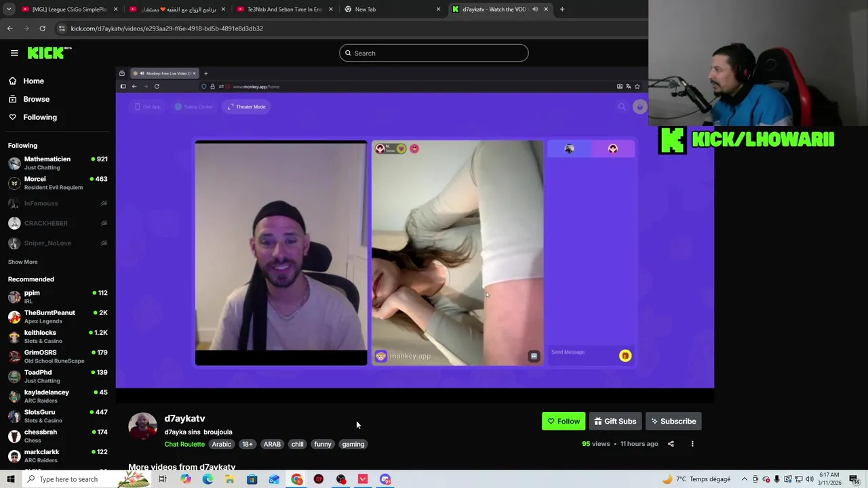868x488 pixels.
Task: Open File Explorer from the taskbar
Action: pos(230,479)
